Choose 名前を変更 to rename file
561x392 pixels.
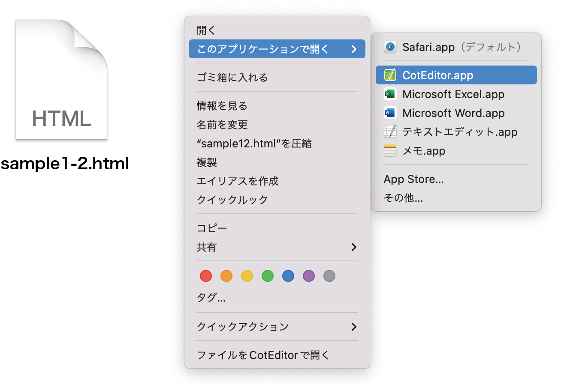point(277,125)
